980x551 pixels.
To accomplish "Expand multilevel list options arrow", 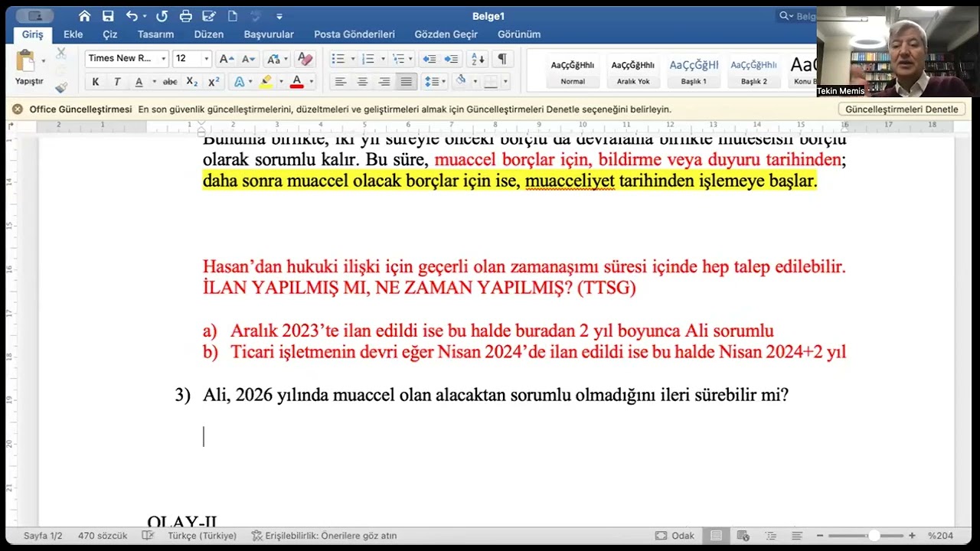I will tap(411, 59).
